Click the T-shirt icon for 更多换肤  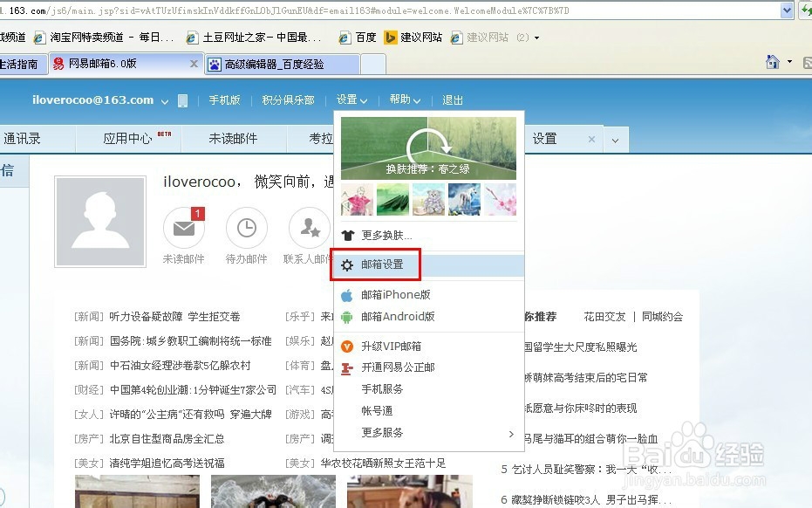point(347,236)
